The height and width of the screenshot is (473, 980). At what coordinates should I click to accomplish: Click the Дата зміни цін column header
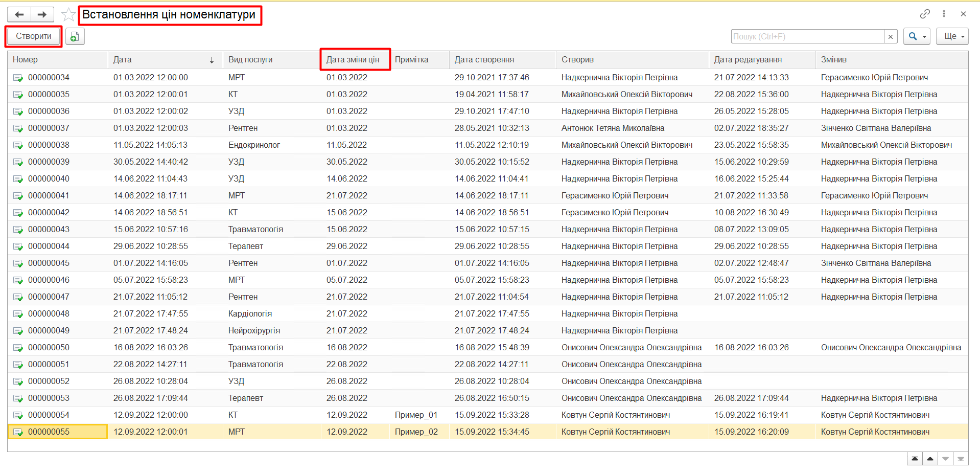(x=353, y=60)
